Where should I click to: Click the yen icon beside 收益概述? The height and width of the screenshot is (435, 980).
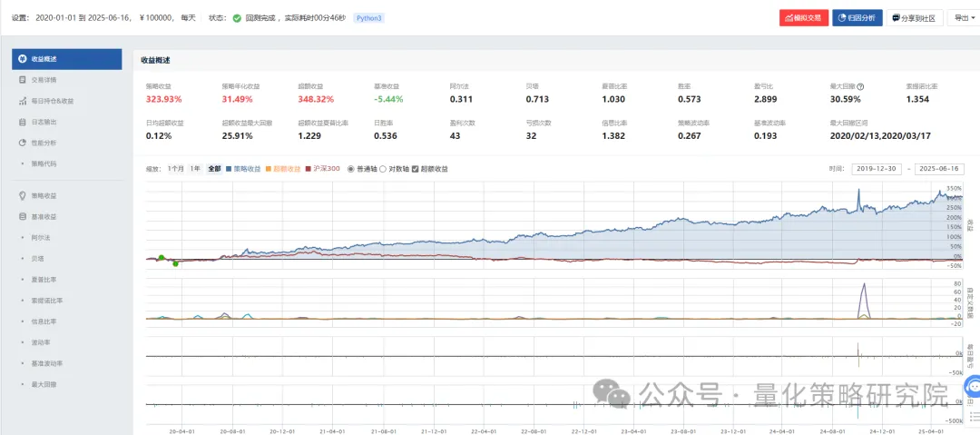(x=23, y=59)
